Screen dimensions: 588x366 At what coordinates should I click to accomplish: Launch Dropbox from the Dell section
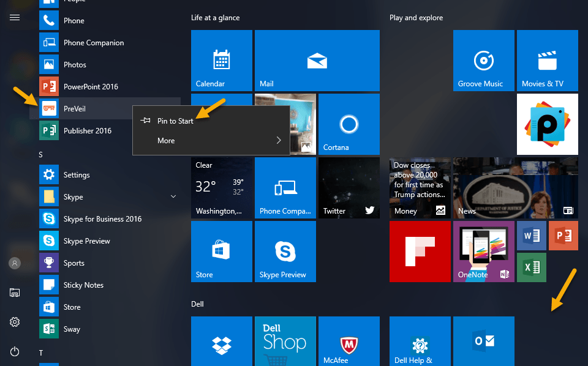pyautogui.click(x=221, y=343)
